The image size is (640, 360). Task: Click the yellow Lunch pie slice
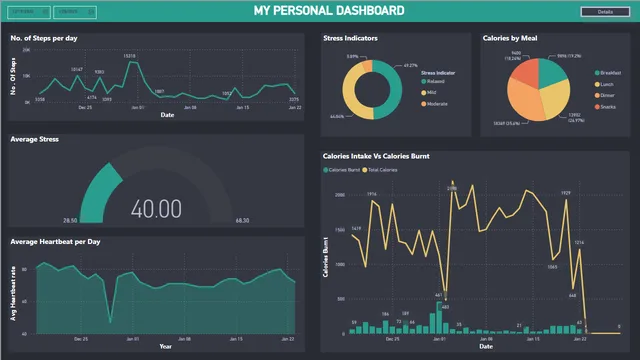pyautogui.click(x=556, y=99)
